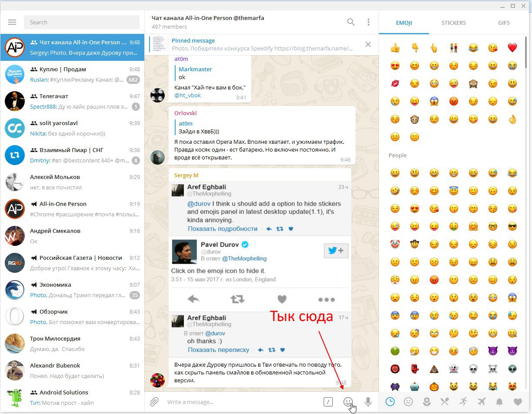This screenshot has height=414, width=532.
Task: Open the tweet screenshot photo
Action: coord(260,269)
